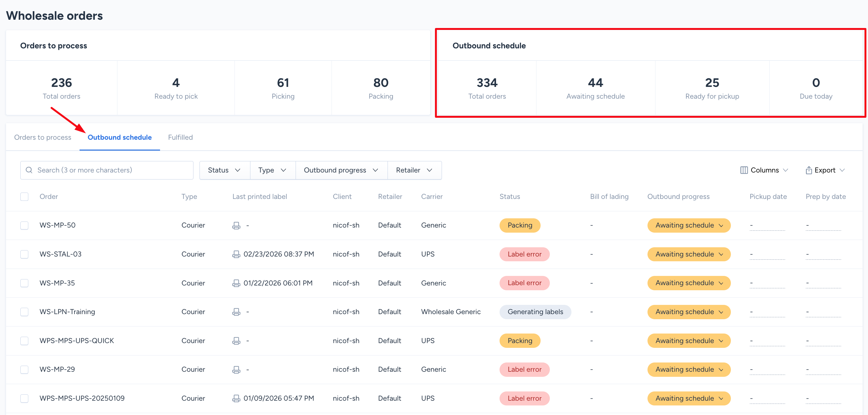The height and width of the screenshot is (415, 868).
Task: Open order WS-LPN-Training
Action: point(67,312)
